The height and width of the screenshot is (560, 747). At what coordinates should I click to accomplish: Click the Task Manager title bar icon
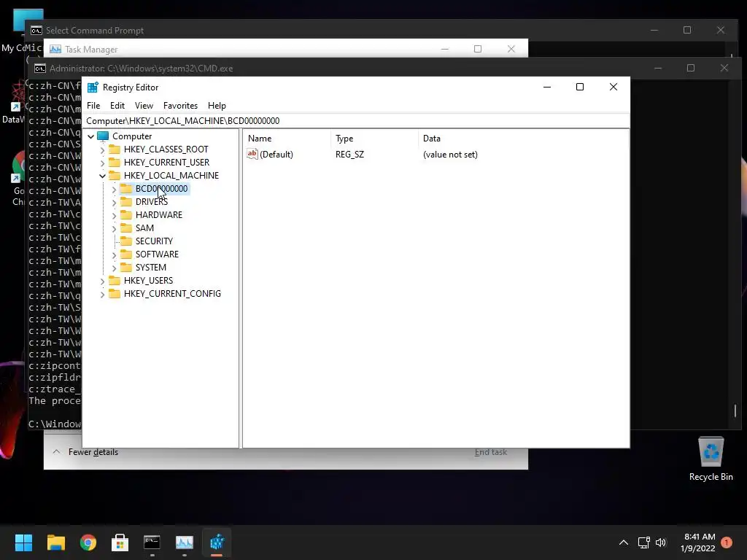[55, 49]
